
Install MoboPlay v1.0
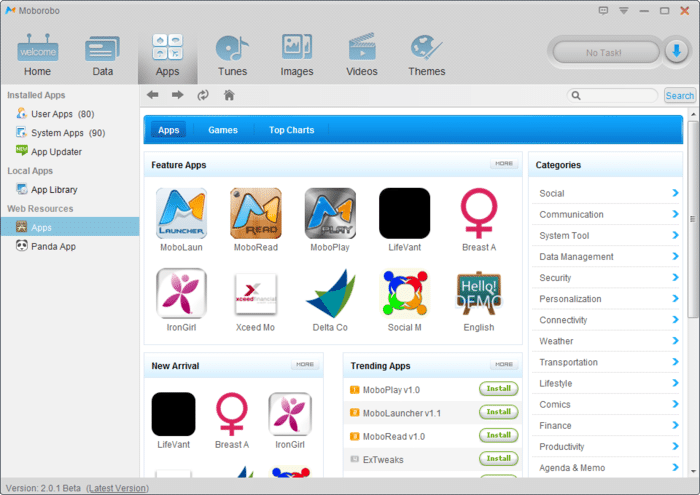click(x=496, y=389)
